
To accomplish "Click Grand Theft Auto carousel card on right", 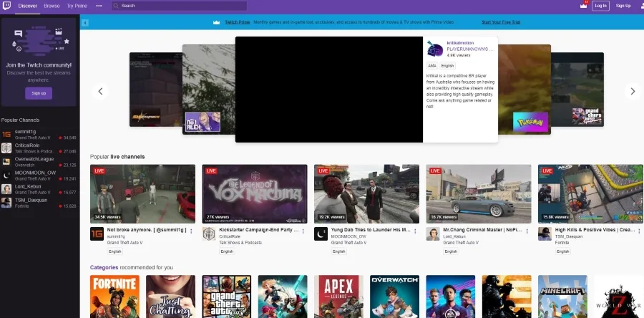I will [x=577, y=90].
